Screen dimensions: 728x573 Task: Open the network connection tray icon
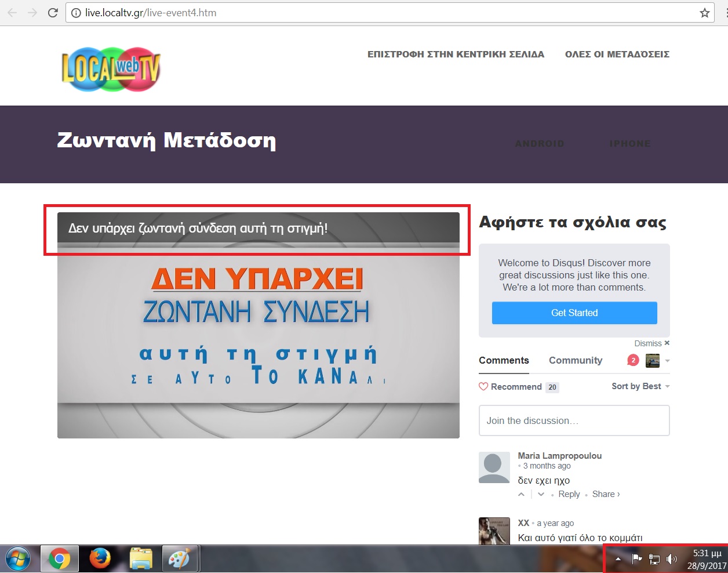654,559
